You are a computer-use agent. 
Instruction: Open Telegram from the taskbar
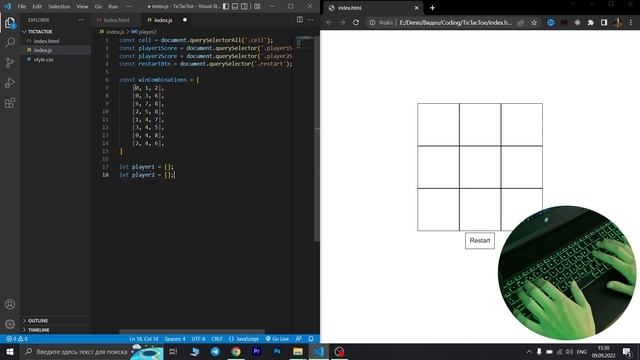(215, 351)
